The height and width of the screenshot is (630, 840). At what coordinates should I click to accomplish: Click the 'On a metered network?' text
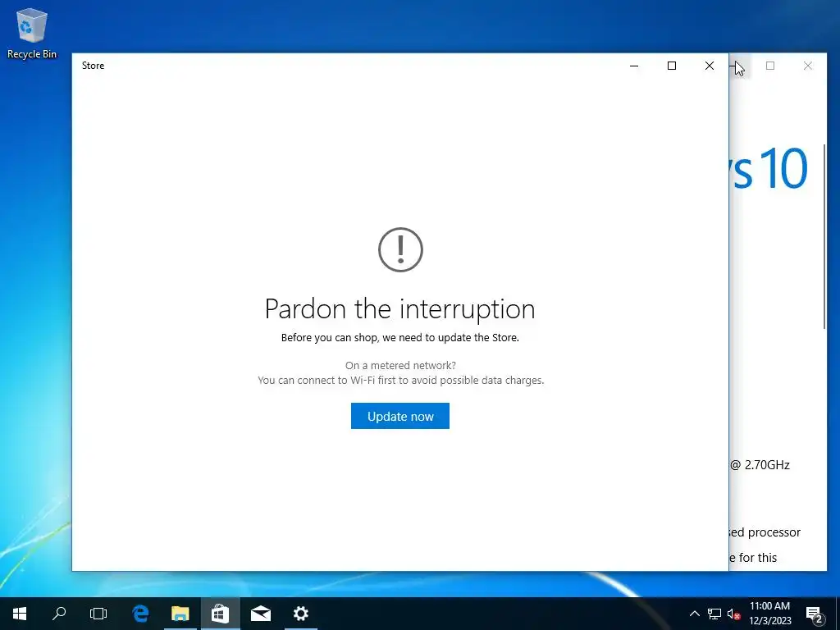click(x=400, y=365)
